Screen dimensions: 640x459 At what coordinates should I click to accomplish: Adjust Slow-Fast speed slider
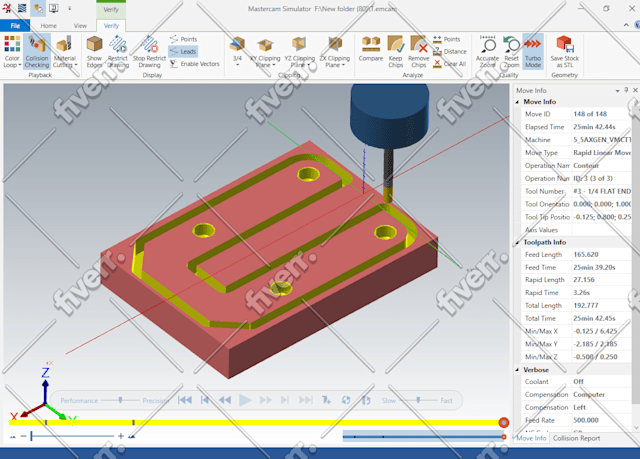418,400
